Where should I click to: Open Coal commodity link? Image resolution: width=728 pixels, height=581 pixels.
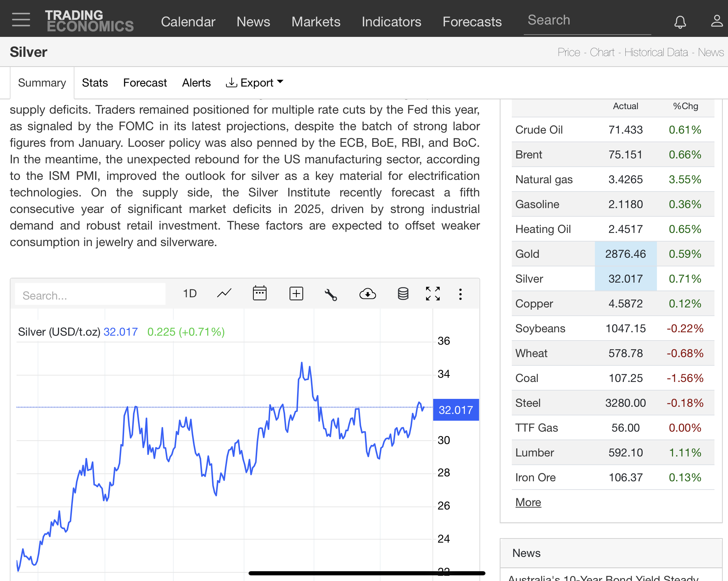526,378
